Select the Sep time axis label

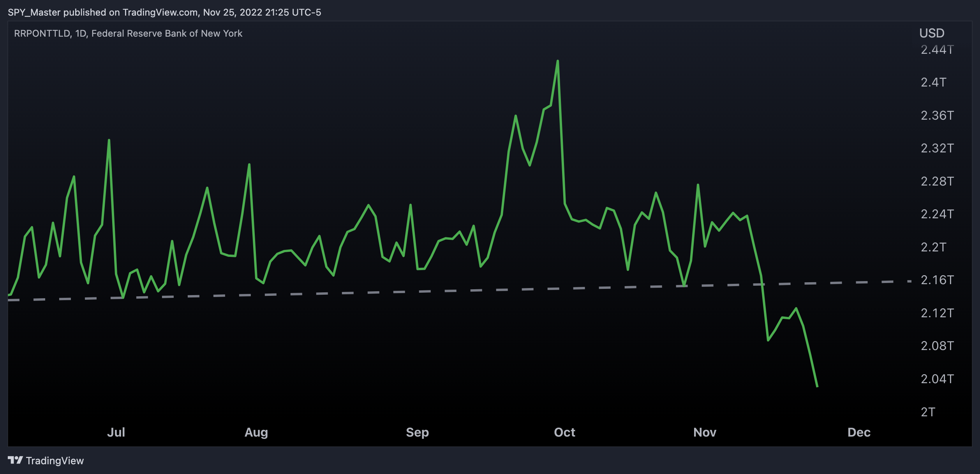[418, 432]
